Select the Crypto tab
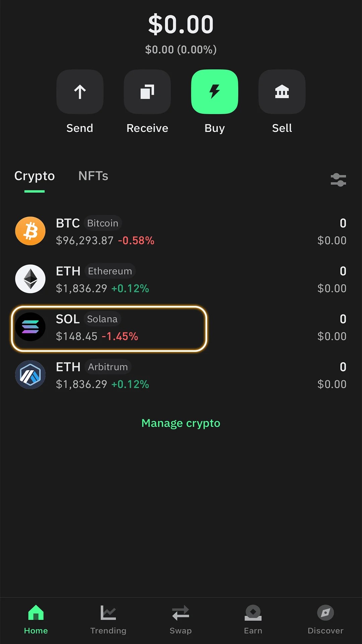Image resolution: width=362 pixels, height=644 pixels. coord(35,176)
